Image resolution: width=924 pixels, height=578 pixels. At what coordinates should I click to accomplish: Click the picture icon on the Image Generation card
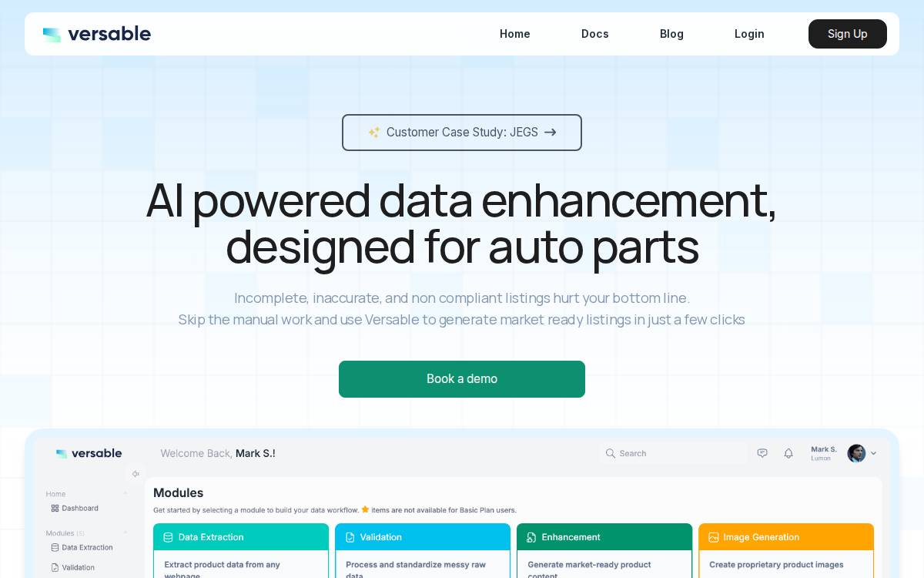pos(713,537)
